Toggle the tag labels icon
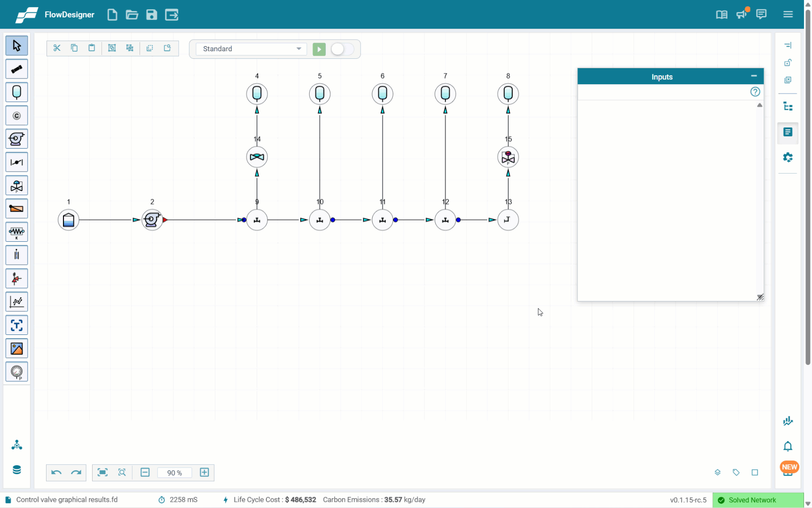The width and height of the screenshot is (812, 508). tap(736, 472)
